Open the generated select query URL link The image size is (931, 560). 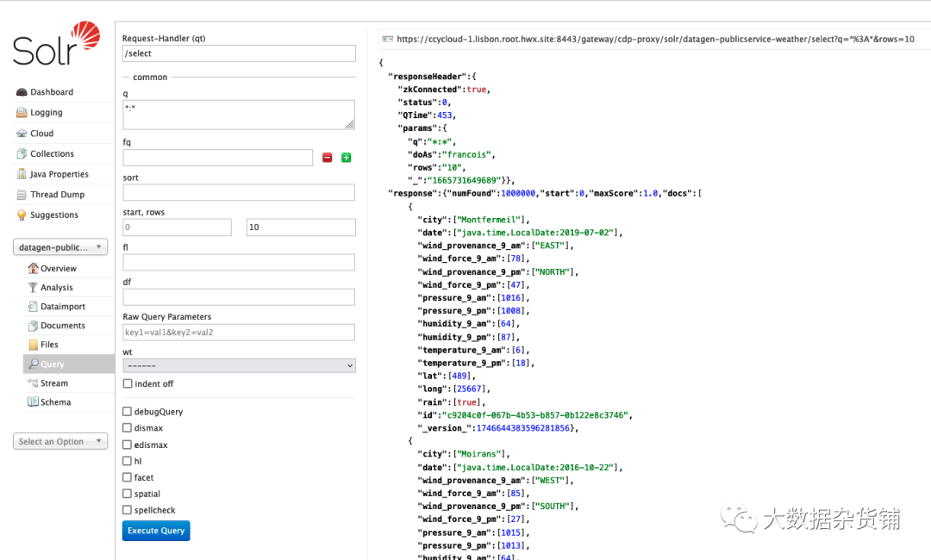(655, 39)
